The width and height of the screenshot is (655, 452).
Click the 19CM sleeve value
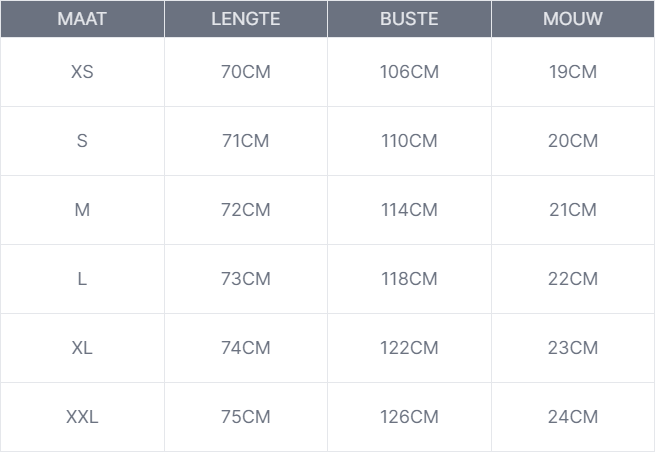pos(573,72)
